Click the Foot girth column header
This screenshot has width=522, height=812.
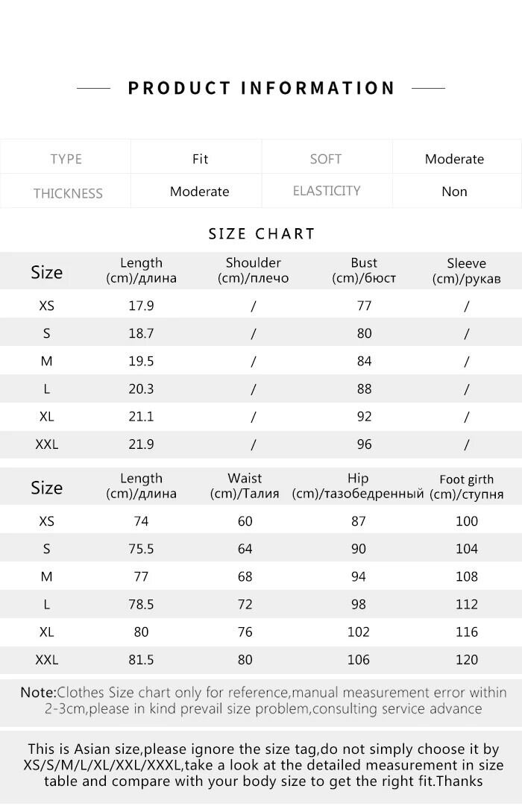click(466, 487)
